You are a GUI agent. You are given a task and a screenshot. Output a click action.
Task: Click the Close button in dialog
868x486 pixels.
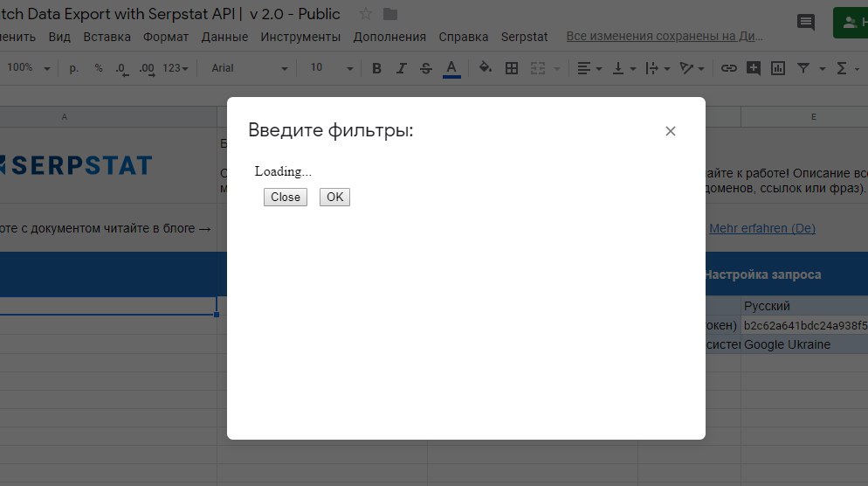pos(285,198)
